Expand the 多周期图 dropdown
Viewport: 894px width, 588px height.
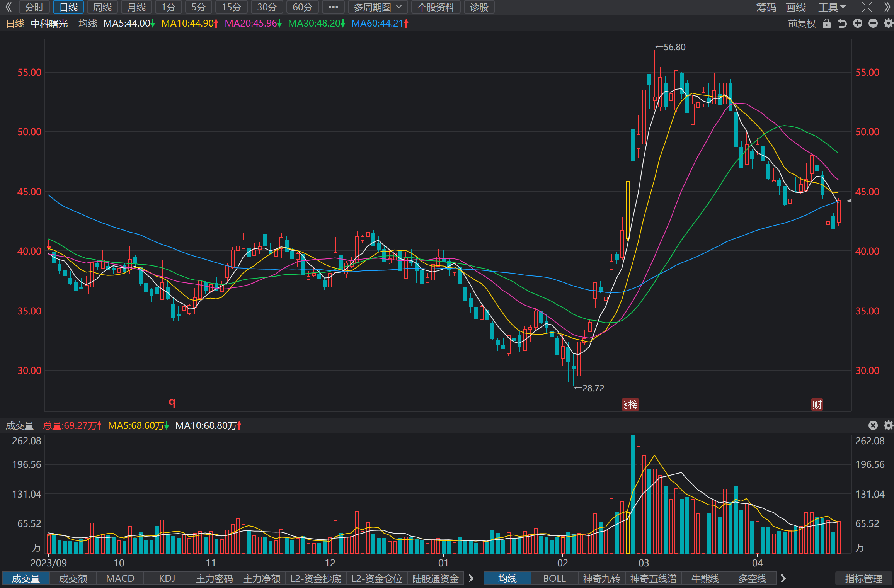tap(378, 7)
